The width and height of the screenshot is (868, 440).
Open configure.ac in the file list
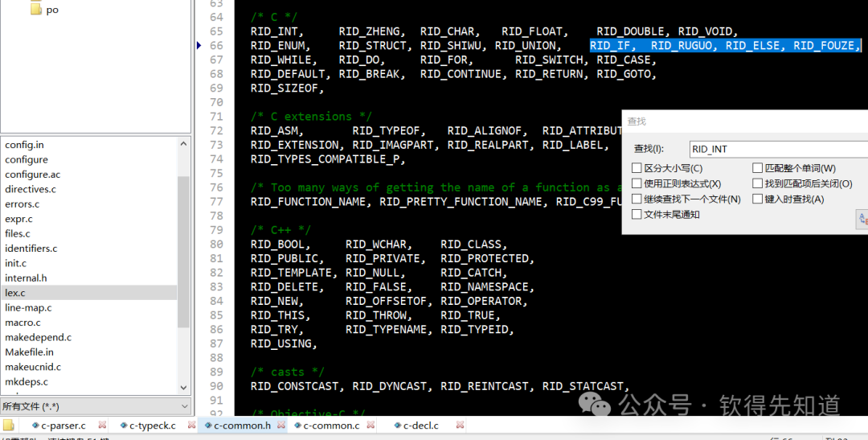[33, 174]
